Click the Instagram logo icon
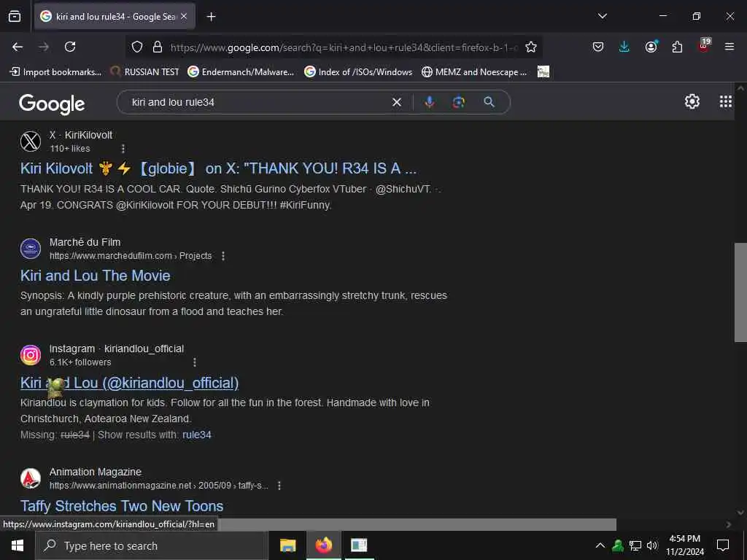 31,355
